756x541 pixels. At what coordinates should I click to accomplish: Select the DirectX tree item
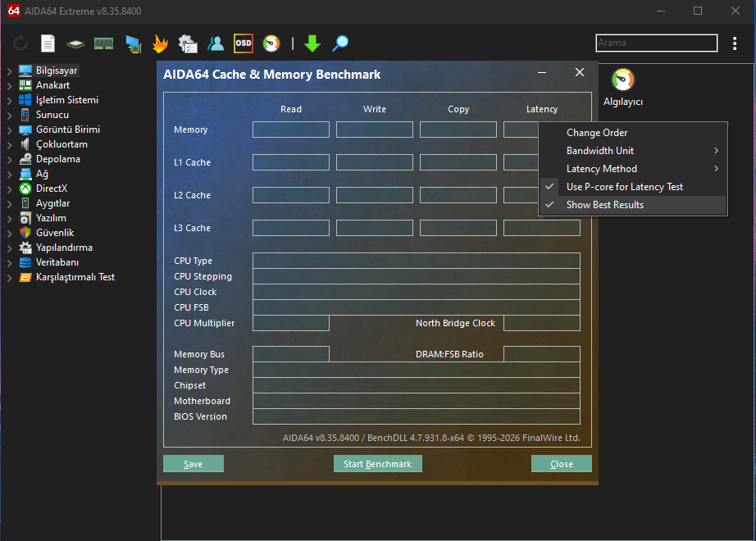coord(52,189)
